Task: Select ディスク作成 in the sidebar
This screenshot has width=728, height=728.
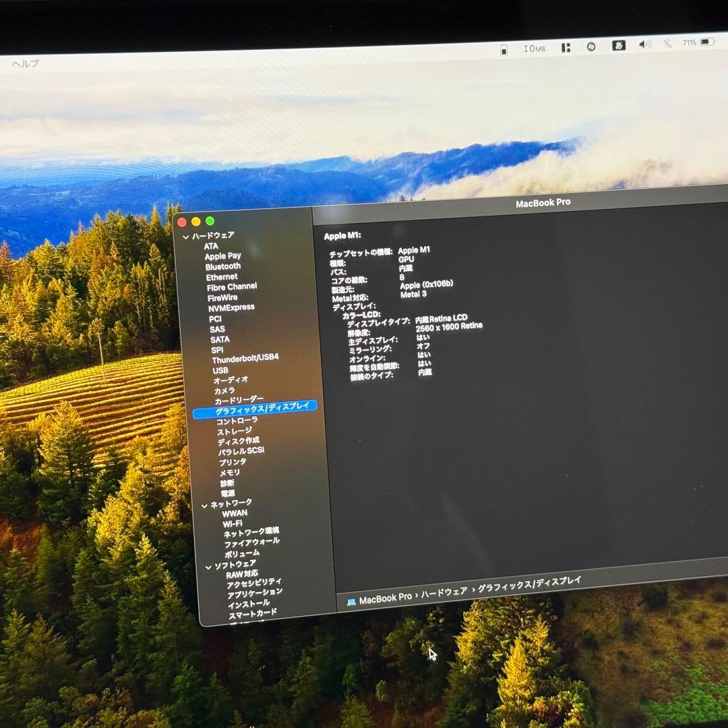Action: click(x=239, y=441)
